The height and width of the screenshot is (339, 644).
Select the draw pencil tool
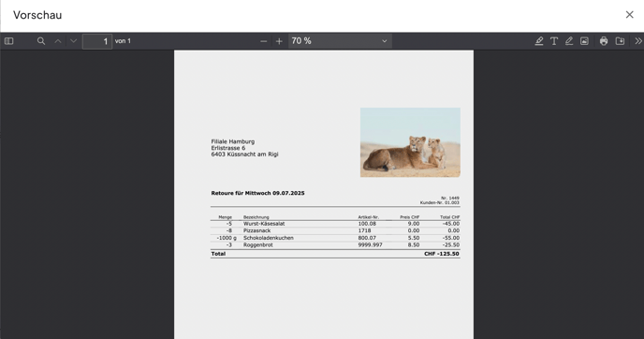click(x=569, y=41)
